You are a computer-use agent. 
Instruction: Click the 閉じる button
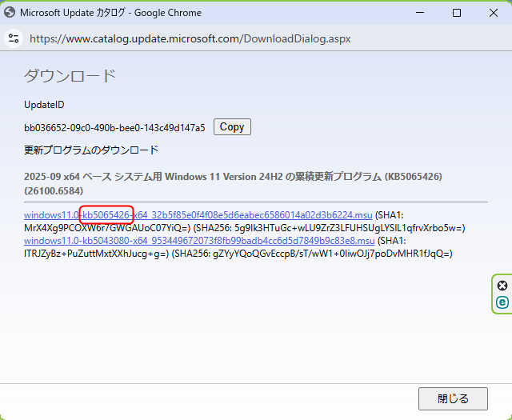point(454,398)
